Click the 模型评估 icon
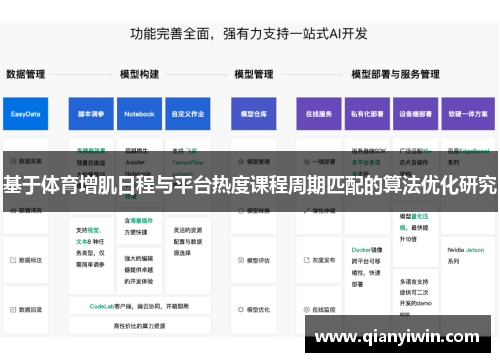Screen dimensions: 500x362 241,260
